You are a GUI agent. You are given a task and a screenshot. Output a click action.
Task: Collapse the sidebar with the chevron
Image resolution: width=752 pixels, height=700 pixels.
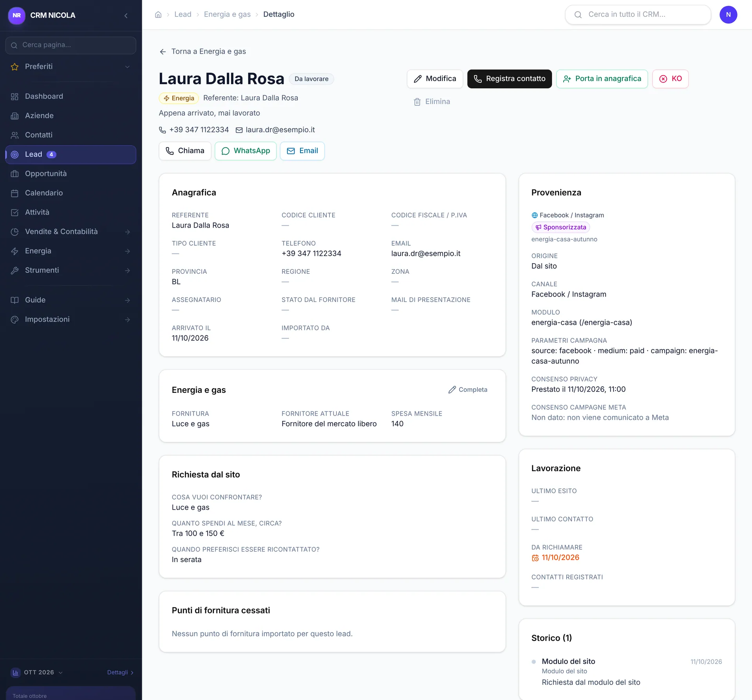click(x=126, y=16)
